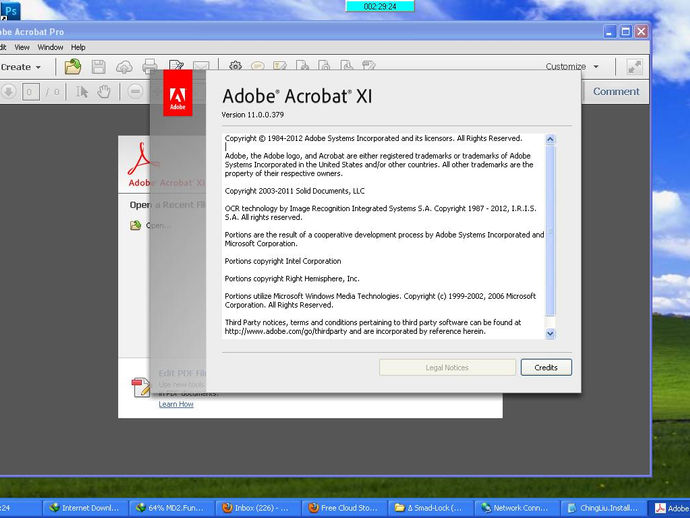Open the Window menu
This screenshot has width=690, height=518.
[x=50, y=47]
